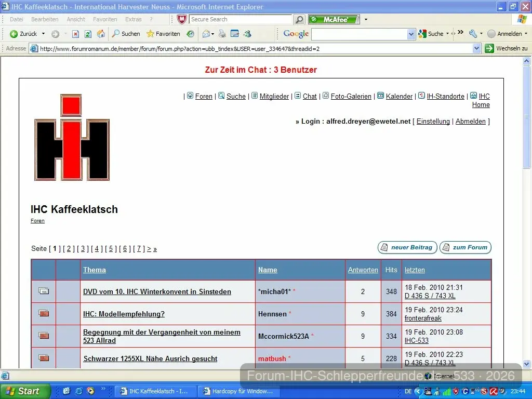Open the Datei menu
This screenshot has width=532, height=399.
[x=16, y=19]
